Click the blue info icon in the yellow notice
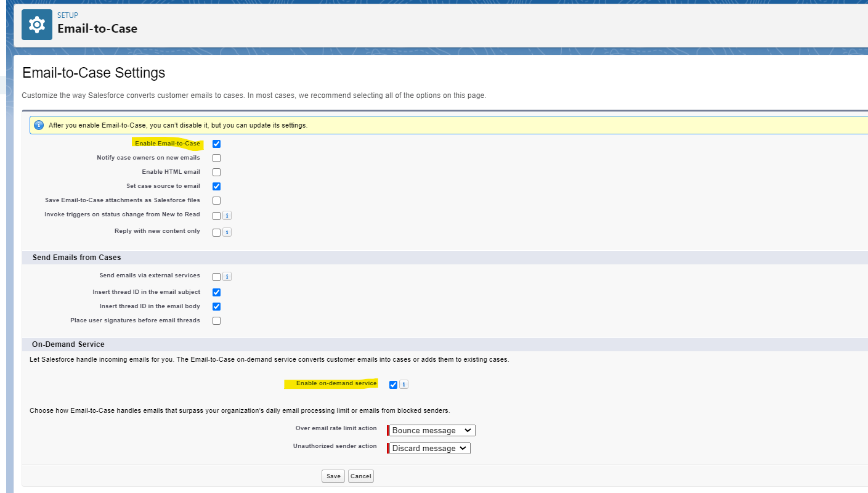The width and height of the screenshot is (868, 493). point(39,125)
